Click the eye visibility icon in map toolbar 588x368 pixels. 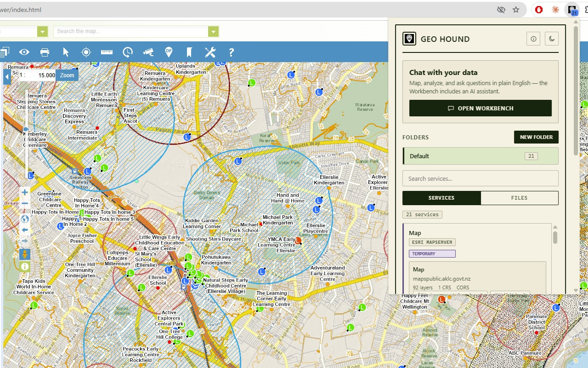pyautogui.click(x=24, y=52)
